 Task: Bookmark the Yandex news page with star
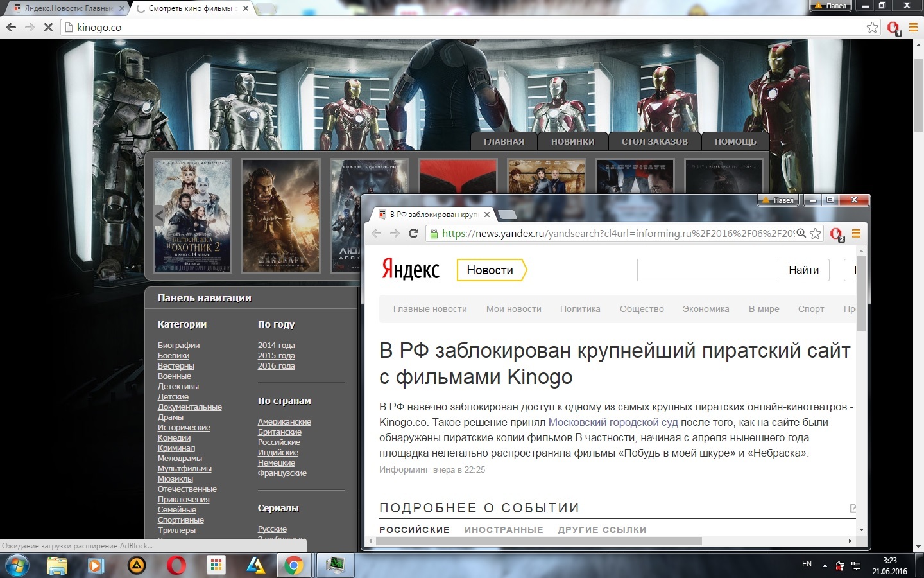click(815, 234)
